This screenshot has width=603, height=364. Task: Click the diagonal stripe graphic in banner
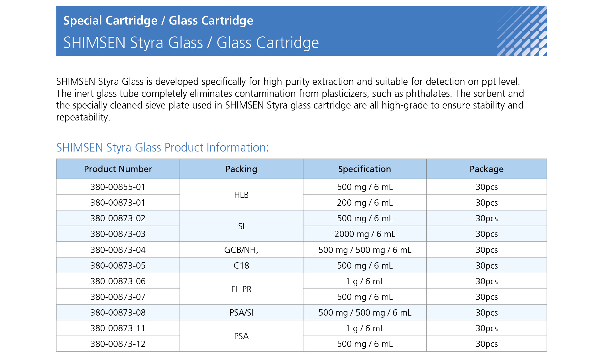522,31
